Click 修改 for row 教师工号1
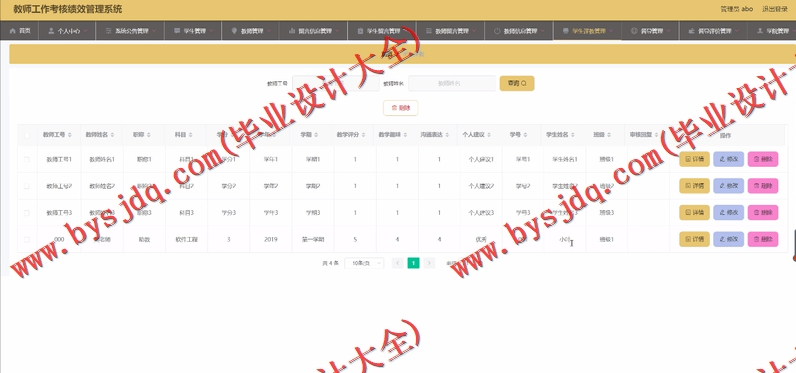The image size is (796, 373). [728, 159]
